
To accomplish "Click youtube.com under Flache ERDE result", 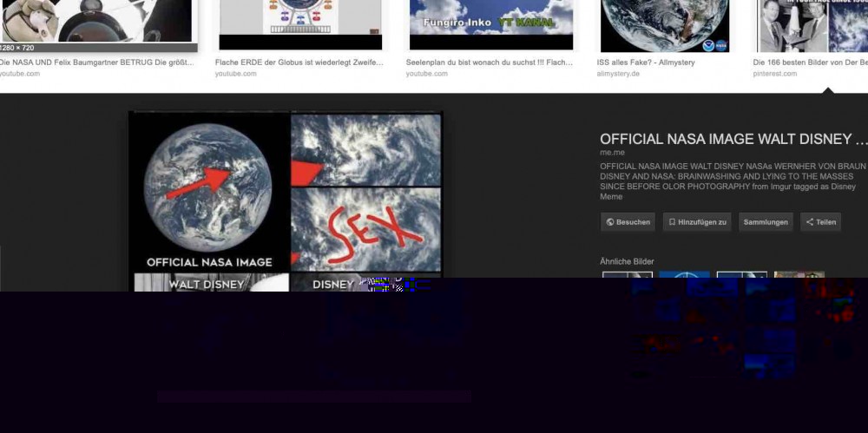I will tap(236, 74).
